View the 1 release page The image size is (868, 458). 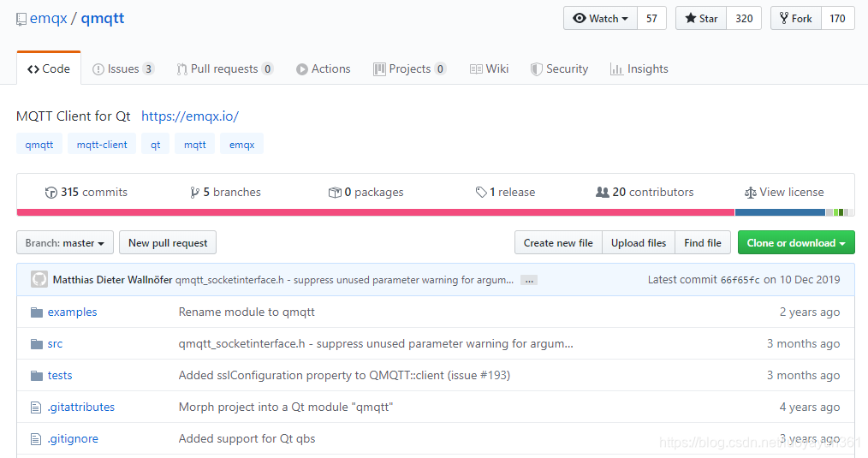coord(505,192)
